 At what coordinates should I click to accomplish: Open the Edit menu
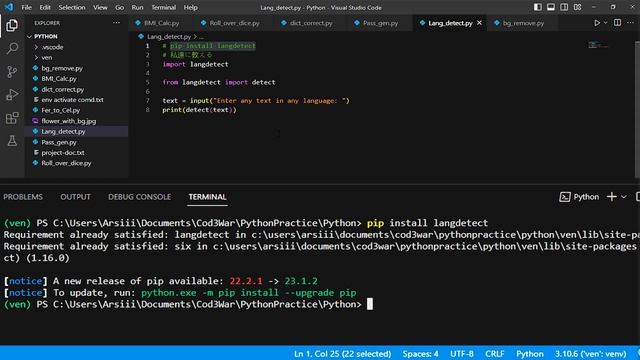tap(45, 7)
